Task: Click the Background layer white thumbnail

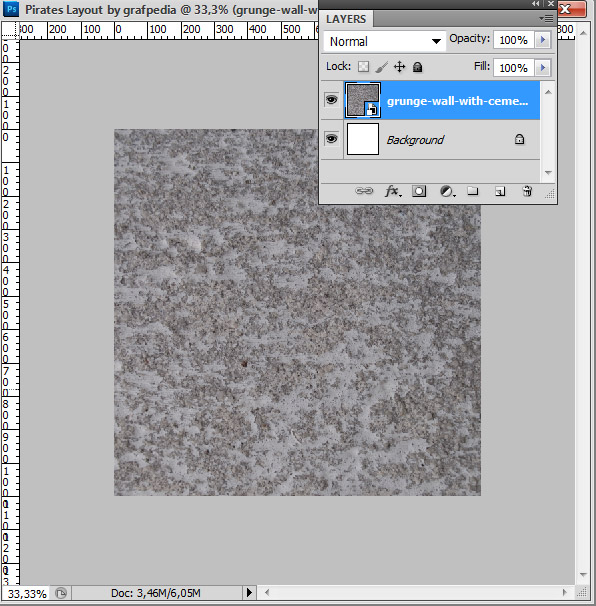Action: click(363, 139)
